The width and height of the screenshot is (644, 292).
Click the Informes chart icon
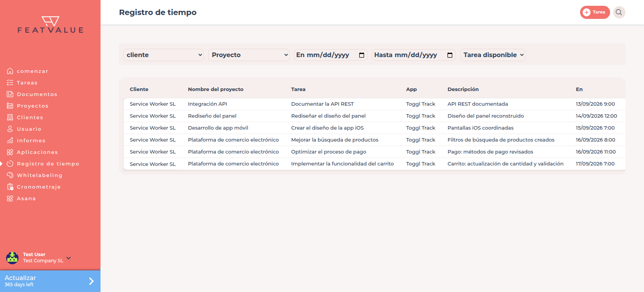coord(10,140)
